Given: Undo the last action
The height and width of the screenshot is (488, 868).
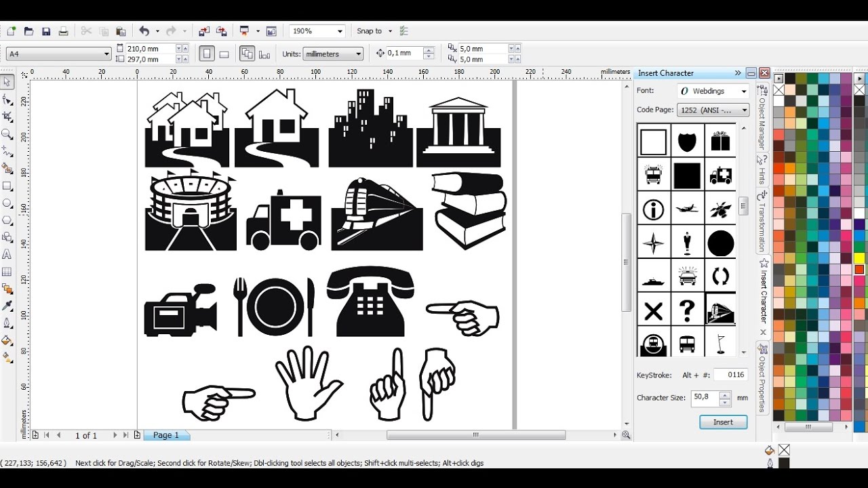Looking at the screenshot, I should 144,31.
